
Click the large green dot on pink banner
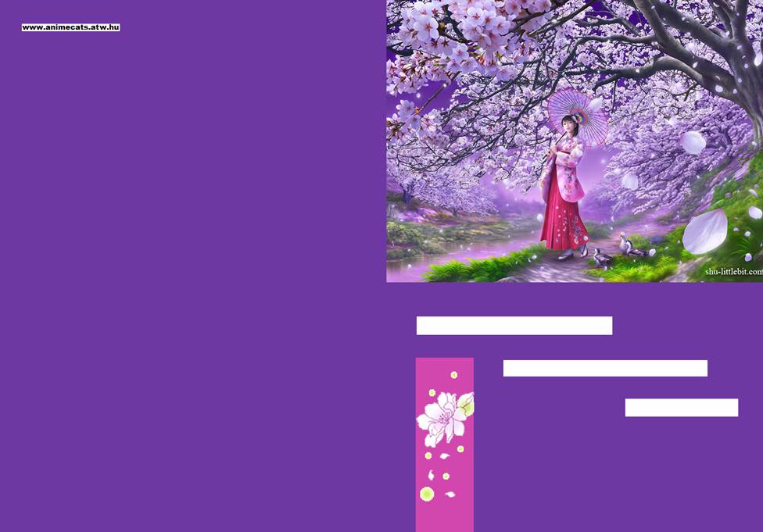click(x=427, y=494)
